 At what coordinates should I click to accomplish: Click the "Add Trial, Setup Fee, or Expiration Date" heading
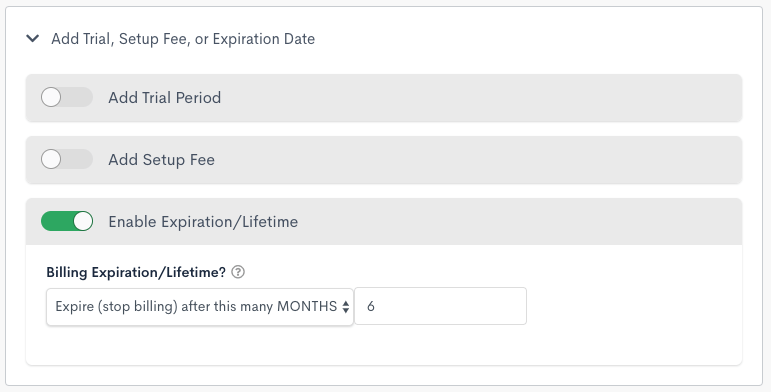tap(183, 39)
